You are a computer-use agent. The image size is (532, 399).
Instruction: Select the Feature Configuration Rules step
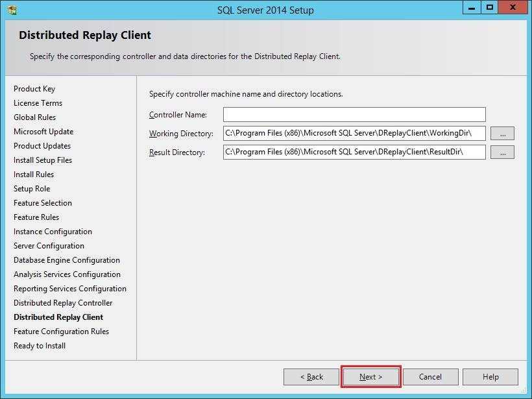coord(62,332)
